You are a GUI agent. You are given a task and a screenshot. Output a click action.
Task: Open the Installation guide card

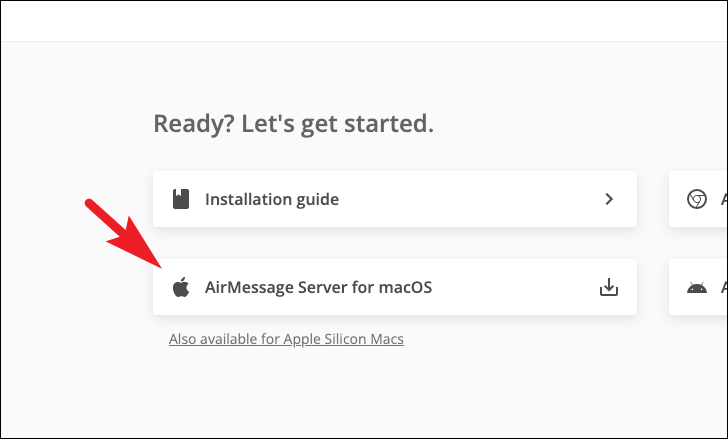pos(395,199)
